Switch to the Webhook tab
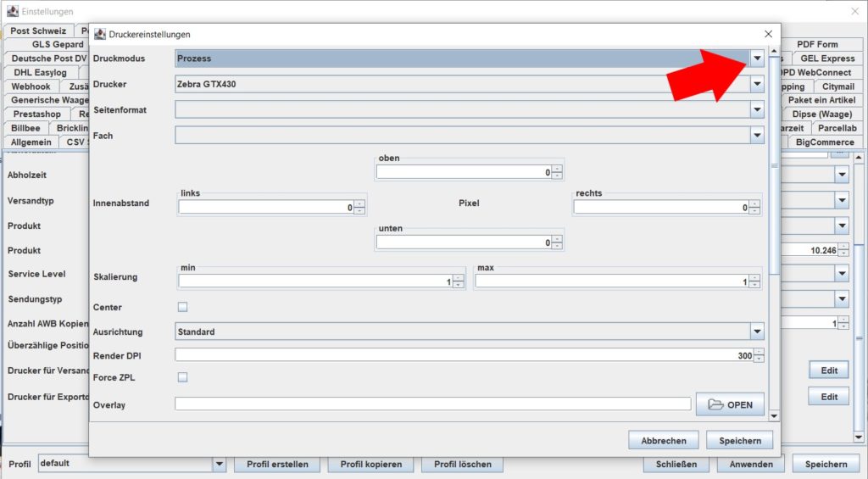 (31, 86)
